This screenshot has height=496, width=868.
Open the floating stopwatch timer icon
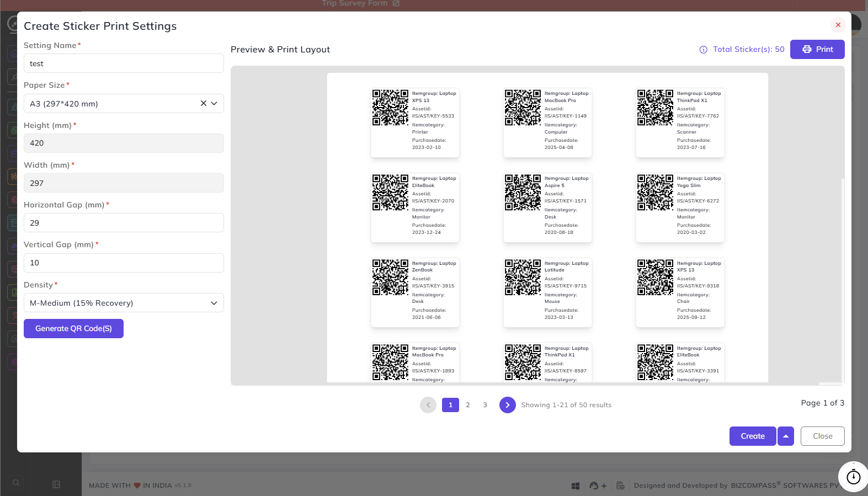854,477
